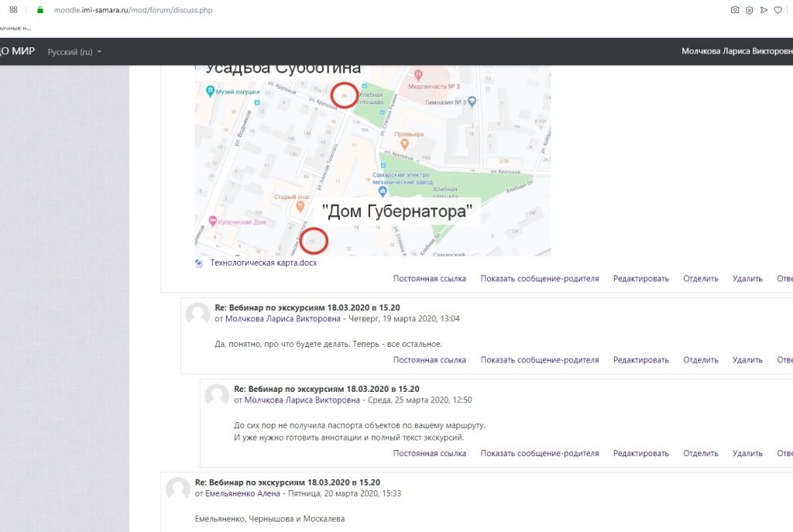Click the "Дом Губернатора" label on map

tap(397, 211)
